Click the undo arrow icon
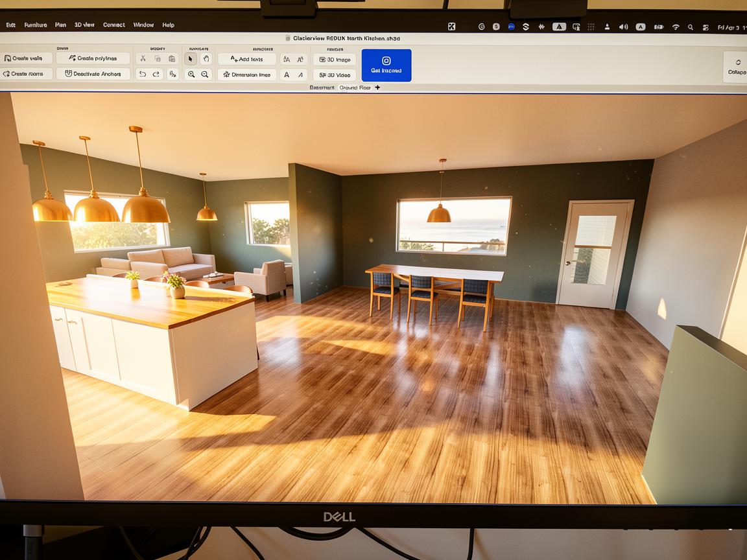This screenshot has width=747, height=560. point(143,75)
